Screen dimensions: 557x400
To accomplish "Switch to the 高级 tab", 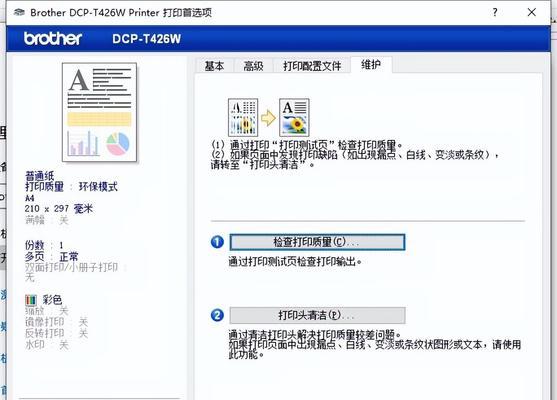I will pyautogui.click(x=253, y=66).
